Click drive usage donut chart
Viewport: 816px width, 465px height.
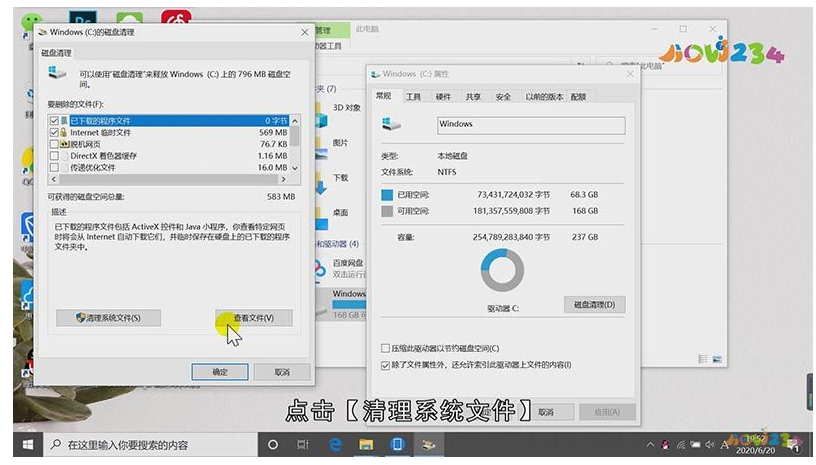coord(502,270)
